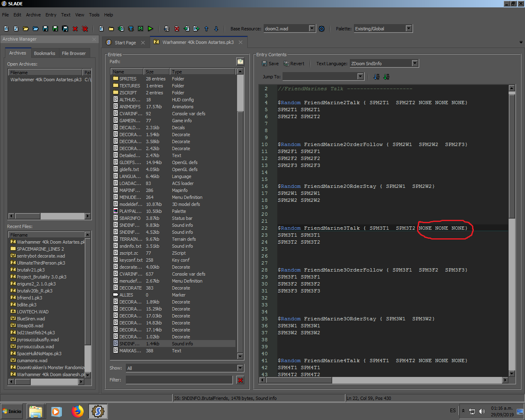Expand the tab list arrow at right

521,42
